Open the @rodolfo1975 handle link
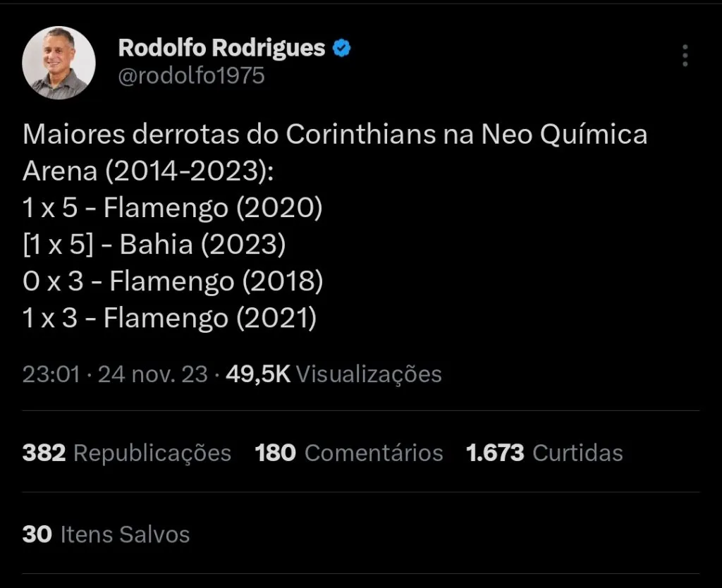 tap(191, 75)
